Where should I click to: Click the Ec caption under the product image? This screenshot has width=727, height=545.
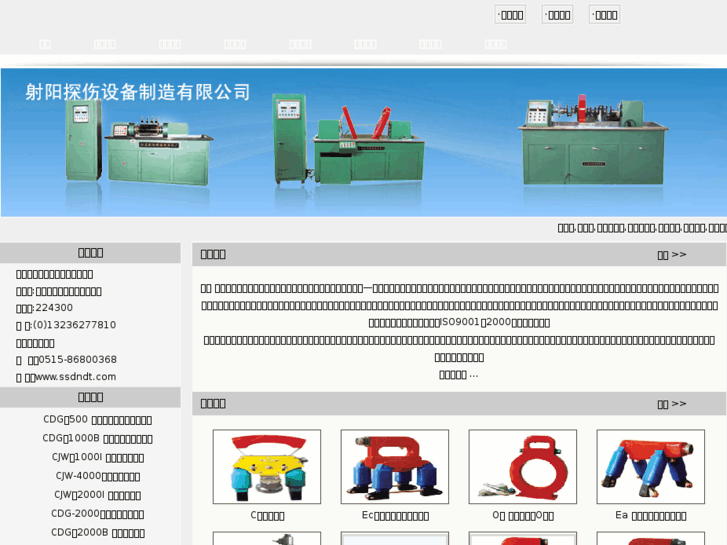tap(395, 516)
